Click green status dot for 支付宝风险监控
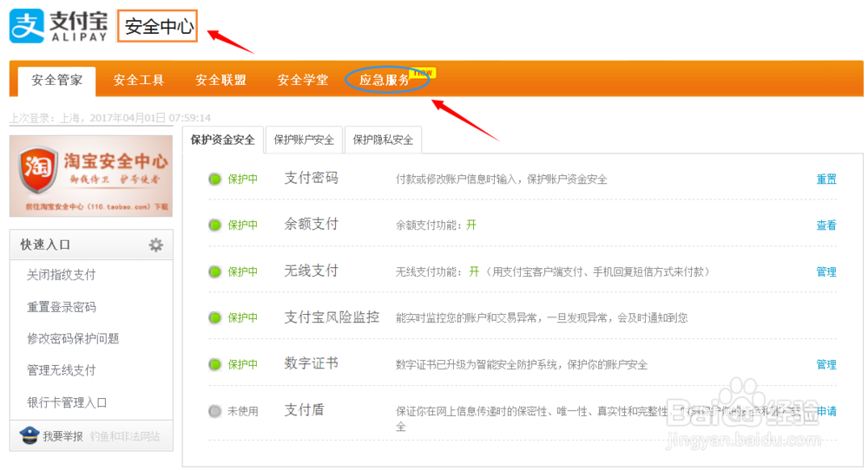Viewport: 868px width, 470px height. point(214,318)
